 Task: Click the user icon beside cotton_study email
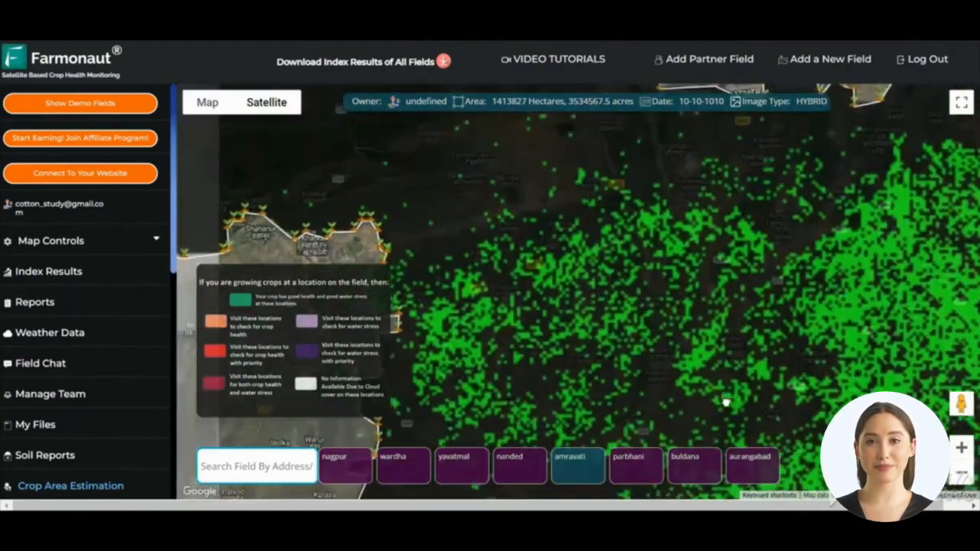point(8,204)
